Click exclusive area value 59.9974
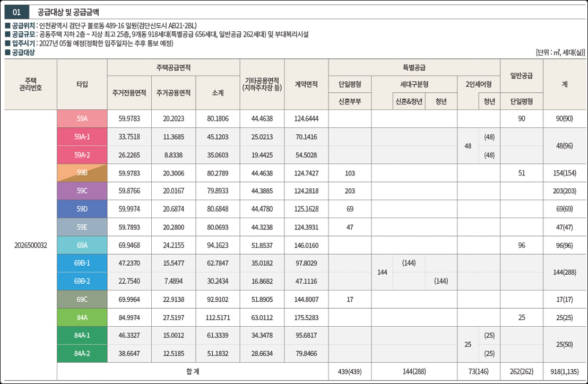 point(129,208)
